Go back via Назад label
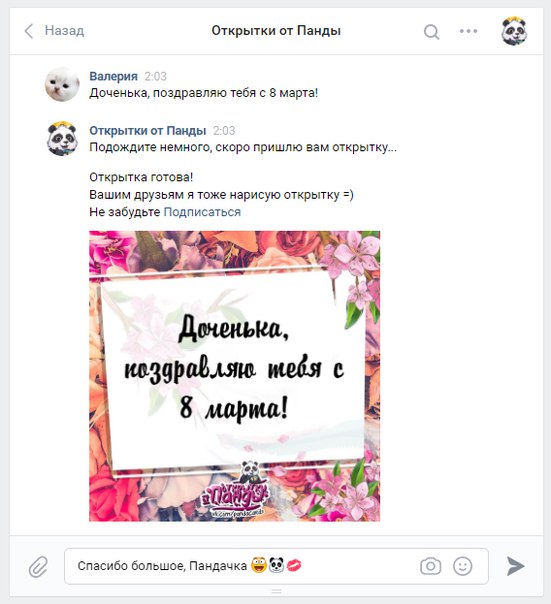The width and height of the screenshot is (551, 604). (64, 30)
